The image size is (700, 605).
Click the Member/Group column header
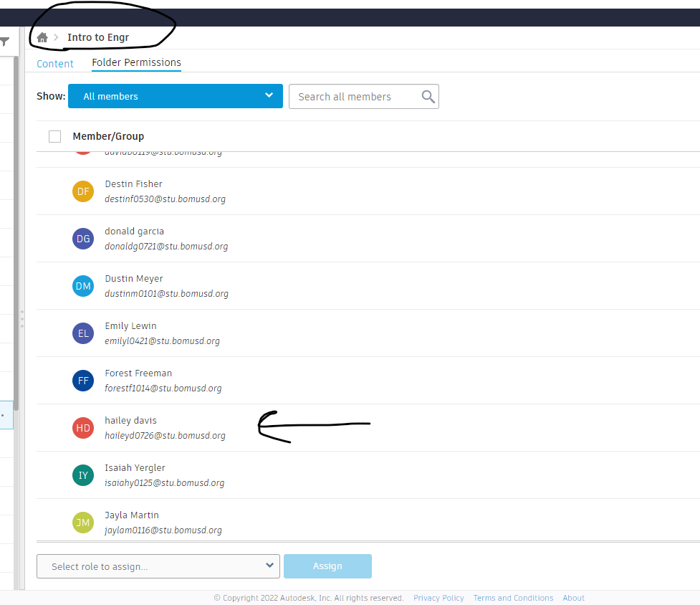pyautogui.click(x=108, y=136)
